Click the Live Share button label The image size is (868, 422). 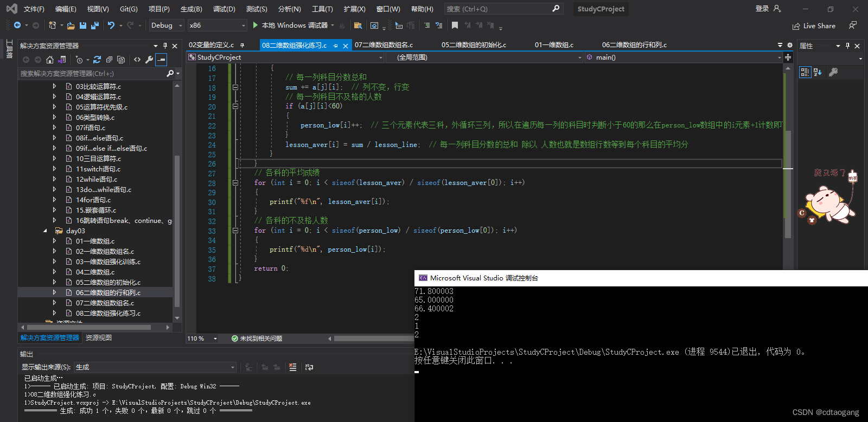[819, 26]
